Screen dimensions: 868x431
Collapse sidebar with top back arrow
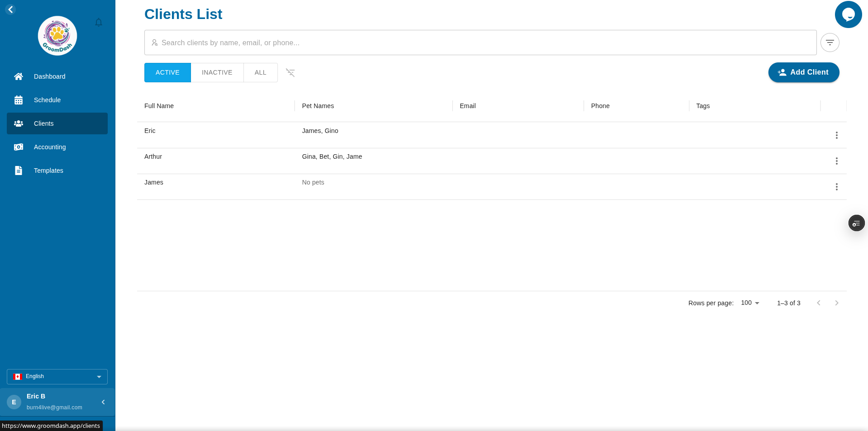(10, 9)
